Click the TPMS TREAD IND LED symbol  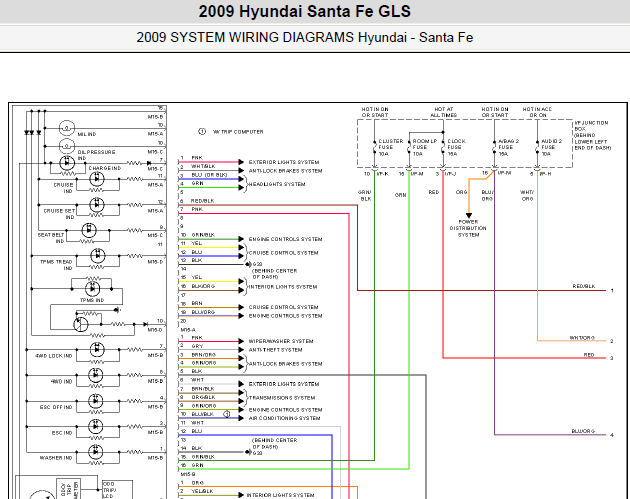[98, 256]
